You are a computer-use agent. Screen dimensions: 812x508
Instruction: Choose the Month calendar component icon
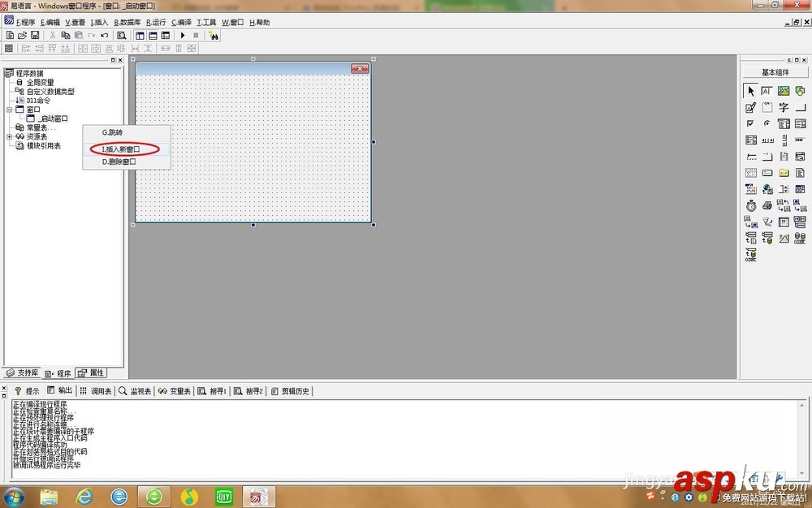point(751,172)
